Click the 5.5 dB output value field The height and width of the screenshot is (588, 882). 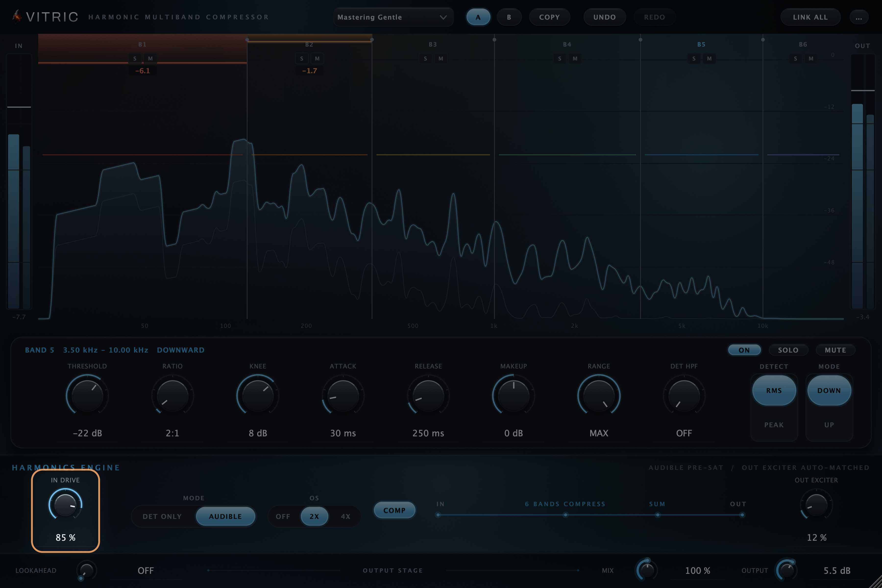(x=837, y=570)
